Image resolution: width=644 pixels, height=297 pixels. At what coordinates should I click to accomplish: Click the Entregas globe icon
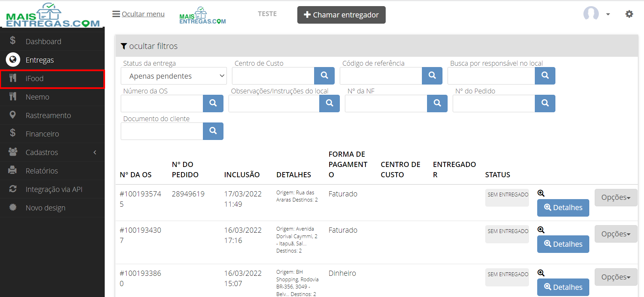click(13, 60)
